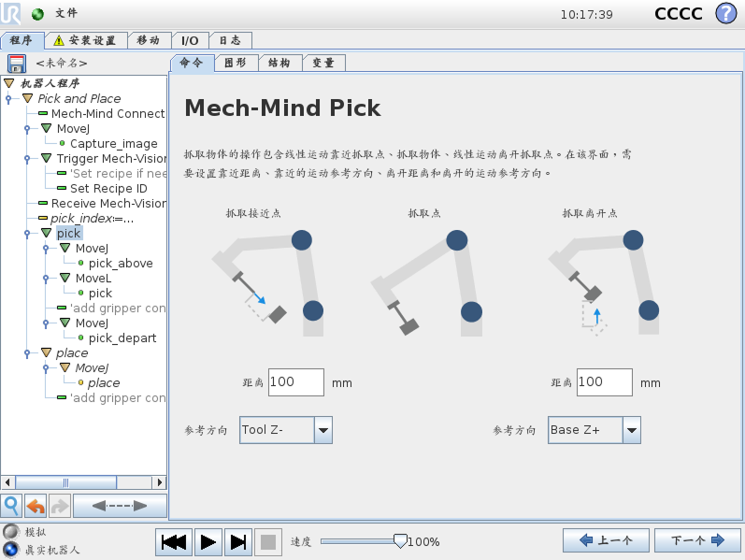This screenshot has width=745, height=560.
Task: Click the green status globe icon
Action: pos(37,14)
